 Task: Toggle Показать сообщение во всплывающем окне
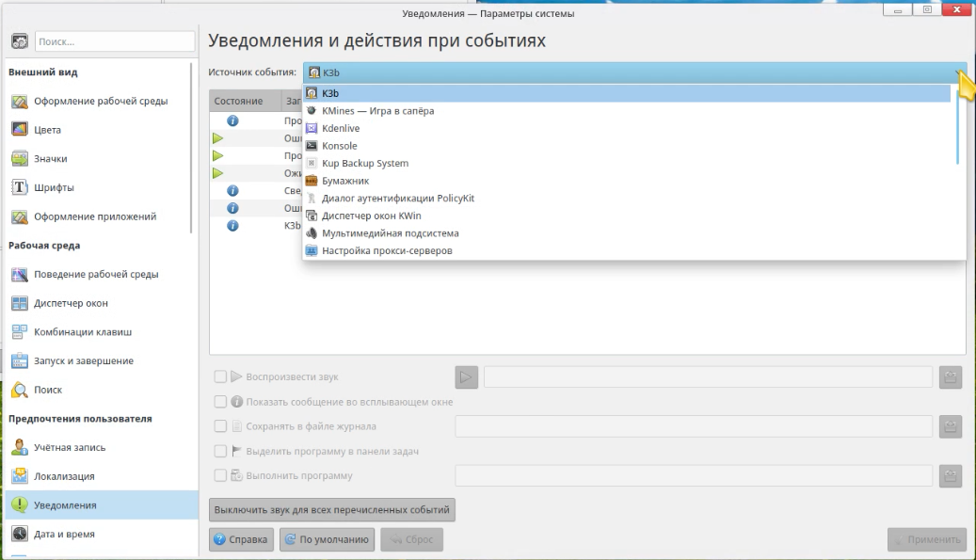coord(220,401)
